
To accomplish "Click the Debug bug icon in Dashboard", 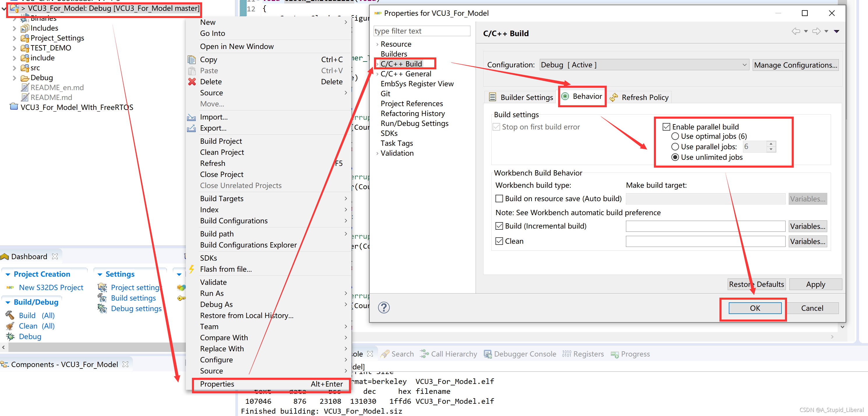I will click(x=10, y=336).
